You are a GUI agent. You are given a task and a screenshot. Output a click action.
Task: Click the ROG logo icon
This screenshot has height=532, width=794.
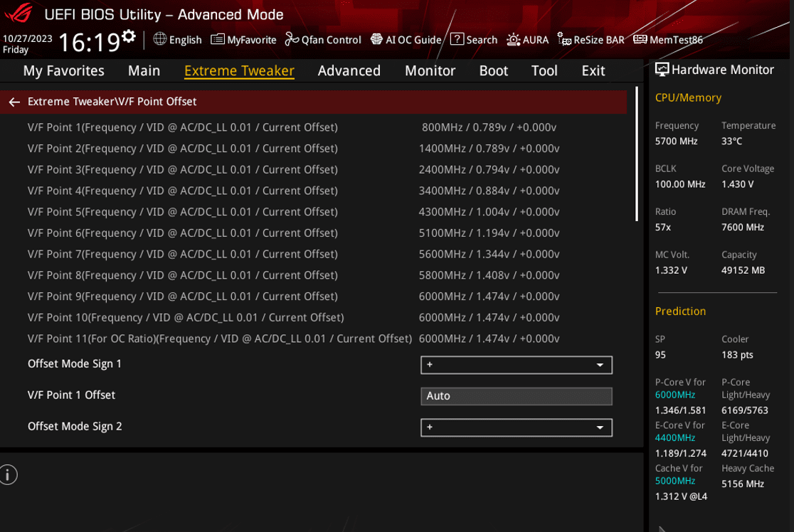pyautogui.click(x=18, y=13)
